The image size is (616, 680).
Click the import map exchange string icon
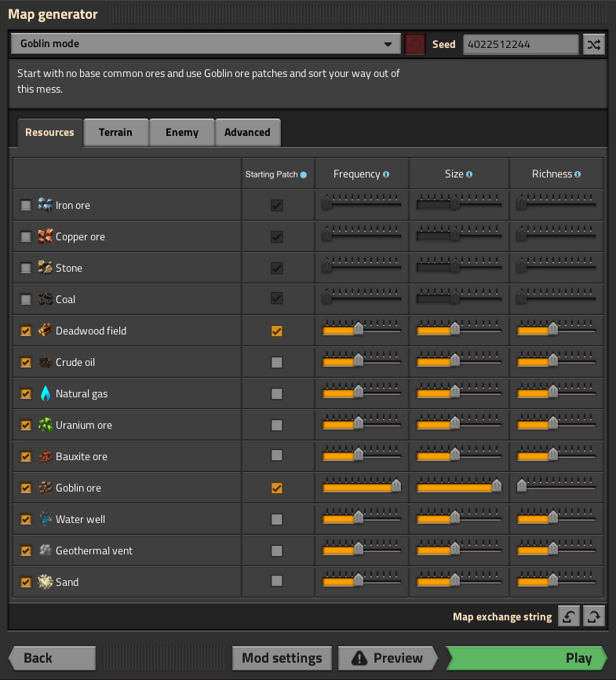569,616
